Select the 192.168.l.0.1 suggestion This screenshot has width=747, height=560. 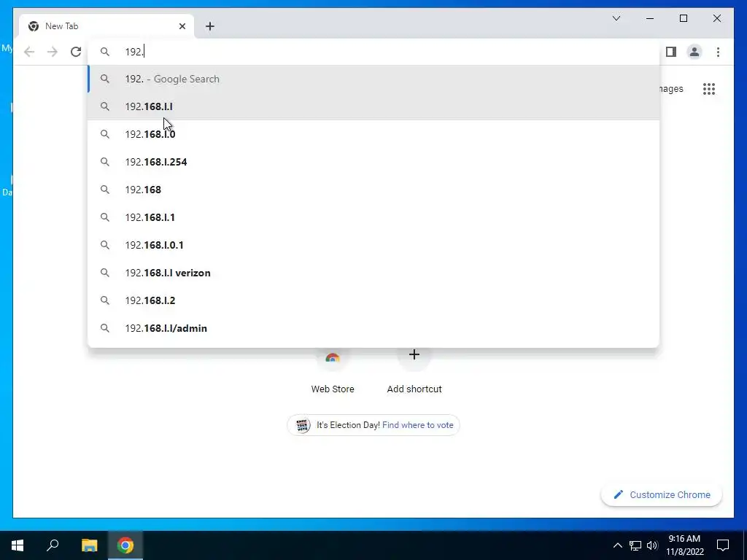(374, 245)
